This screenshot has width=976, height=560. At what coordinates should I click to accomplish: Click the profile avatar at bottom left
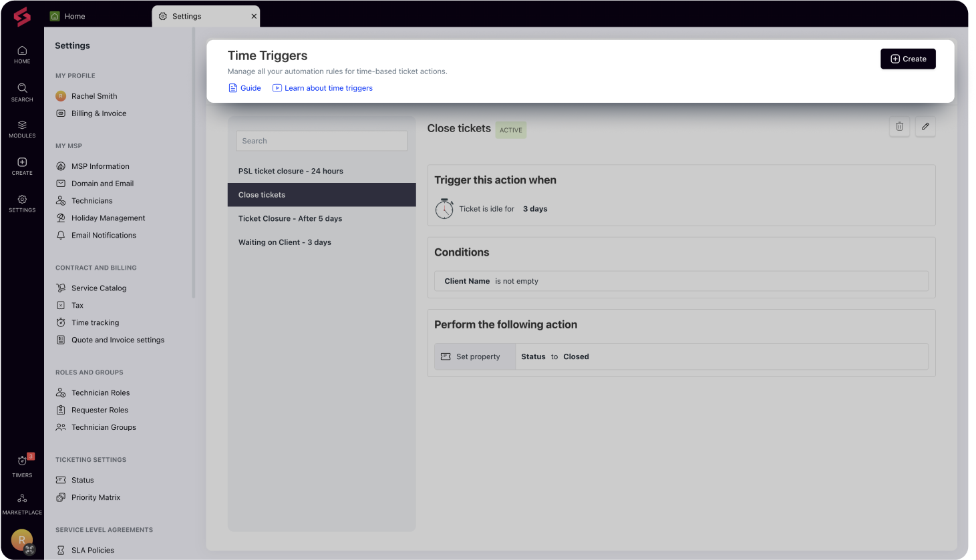pos(22,539)
